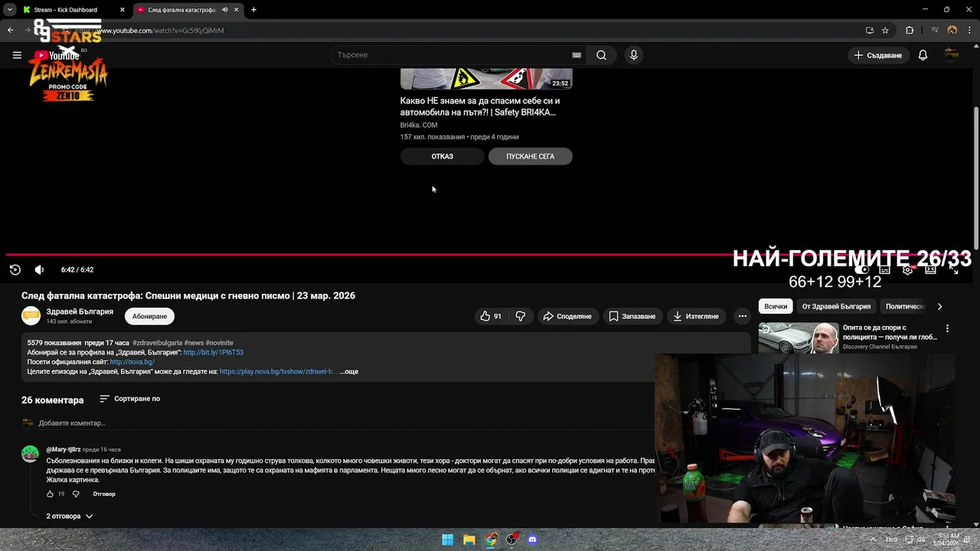
Task: Open the YouTube account avatar menu
Action: click(952, 55)
